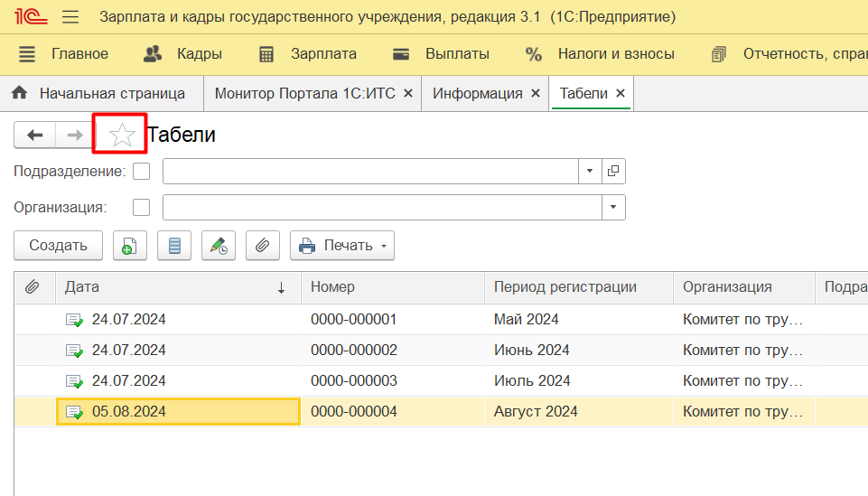Open the Выплаты section
This screenshot has width=868, height=496.
point(441,53)
